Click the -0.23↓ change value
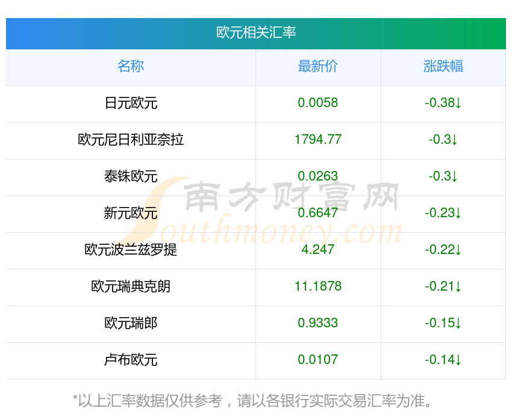Viewport: 512px width, 420px height. (443, 213)
